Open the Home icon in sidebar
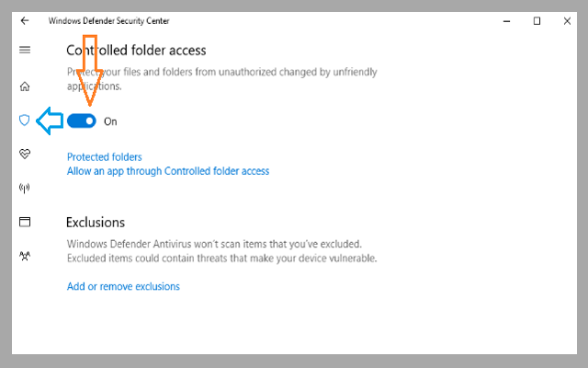Viewport: 588px width, 368px height. (25, 86)
